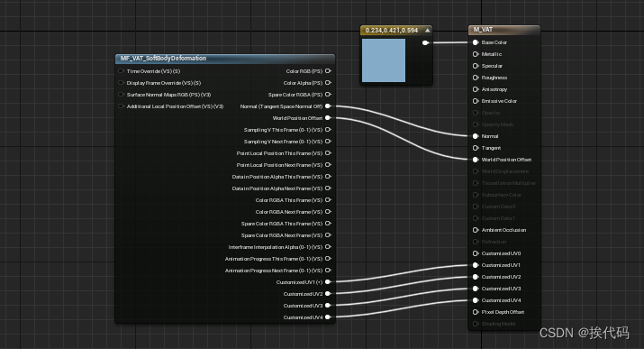Viewport: 644px width, 349px height.
Task: Select the Color Alpha (PS) output pin
Action: (x=328, y=83)
